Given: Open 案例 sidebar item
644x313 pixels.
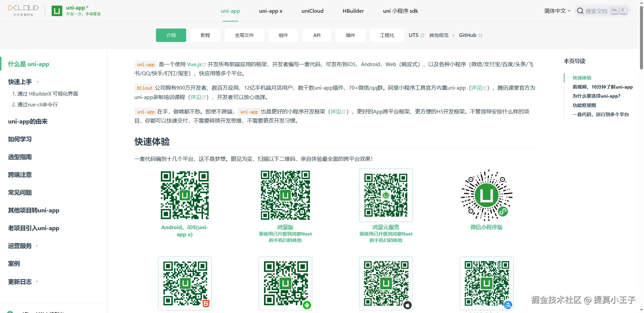Looking at the screenshot, I should [x=14, y=264].
